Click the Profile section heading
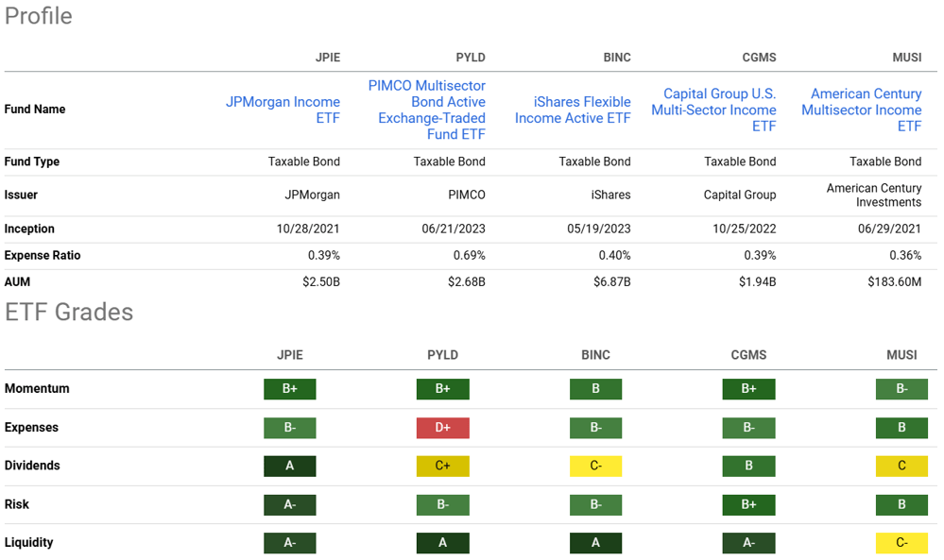The height and width of the screenshot is (560, 944). [38, 16]
